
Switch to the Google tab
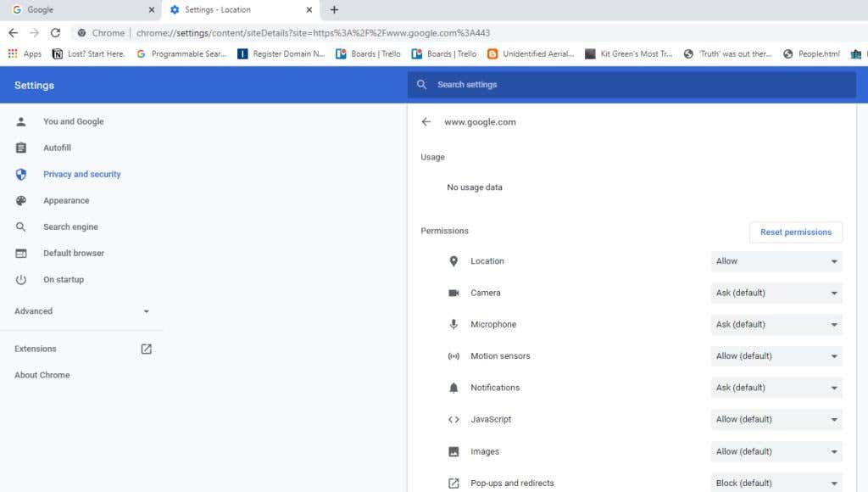coord(81,10)
